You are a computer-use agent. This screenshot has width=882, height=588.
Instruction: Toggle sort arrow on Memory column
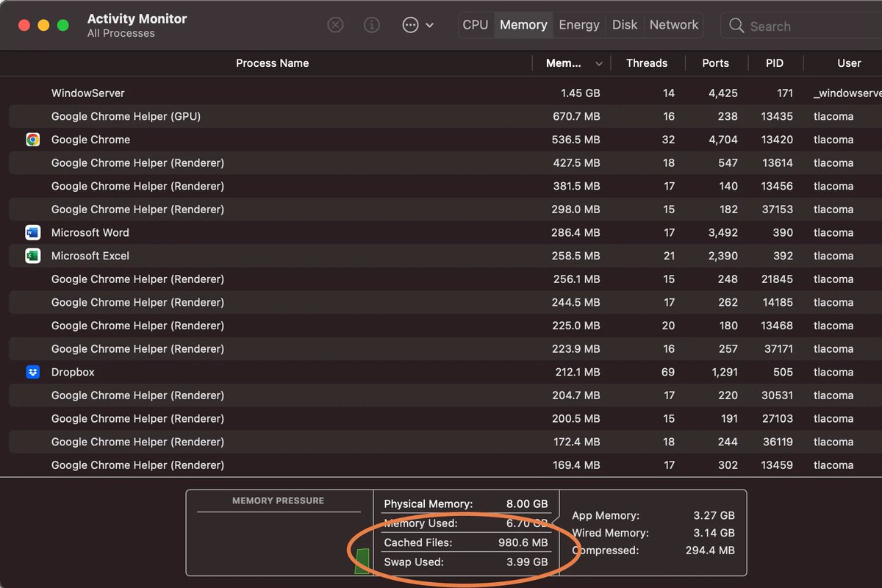598,64
